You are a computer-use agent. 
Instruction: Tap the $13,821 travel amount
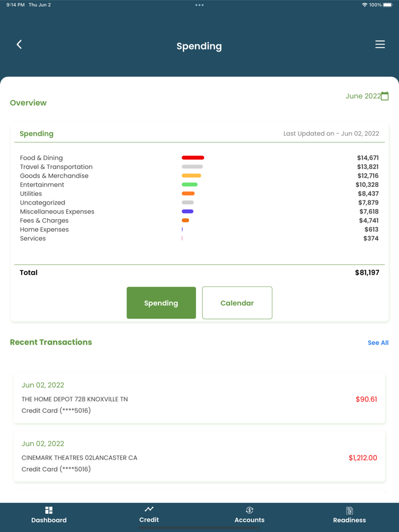tap(368, 167)
